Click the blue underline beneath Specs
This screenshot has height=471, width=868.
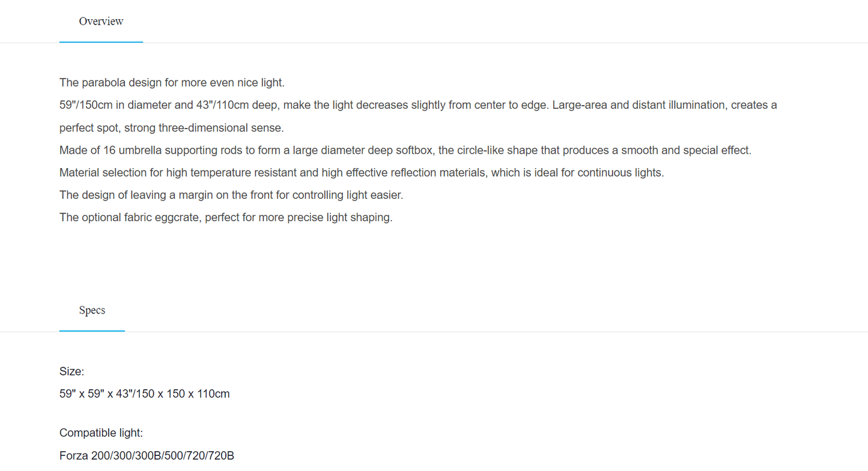pos(92,331)
